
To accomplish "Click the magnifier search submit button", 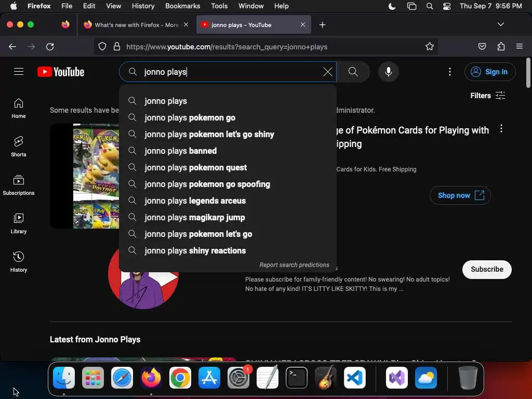I will point(353,72).
